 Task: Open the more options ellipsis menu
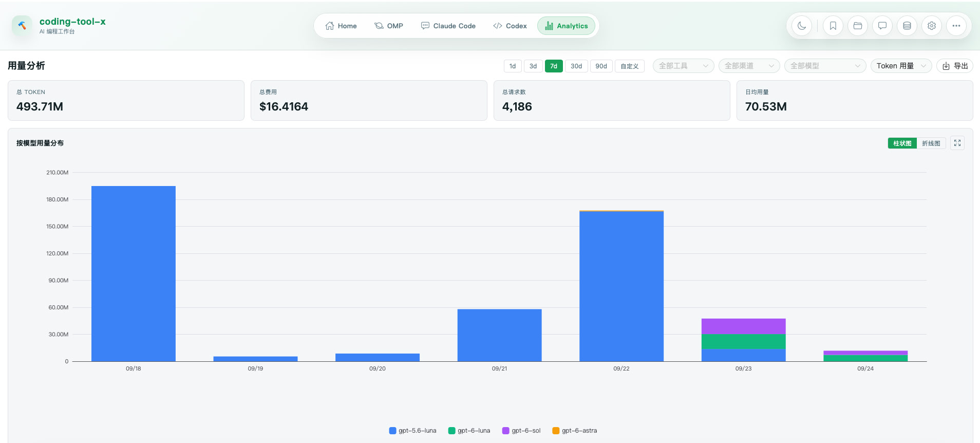(x=956, y=26)
